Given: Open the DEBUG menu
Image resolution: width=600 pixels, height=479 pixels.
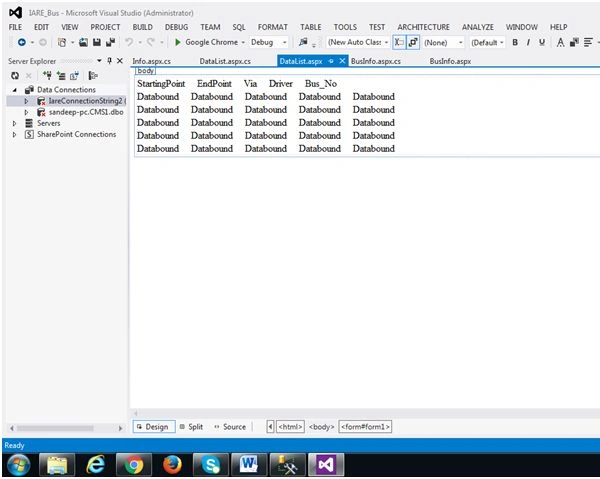Looking at the screenshot, I should pos(176,27).
